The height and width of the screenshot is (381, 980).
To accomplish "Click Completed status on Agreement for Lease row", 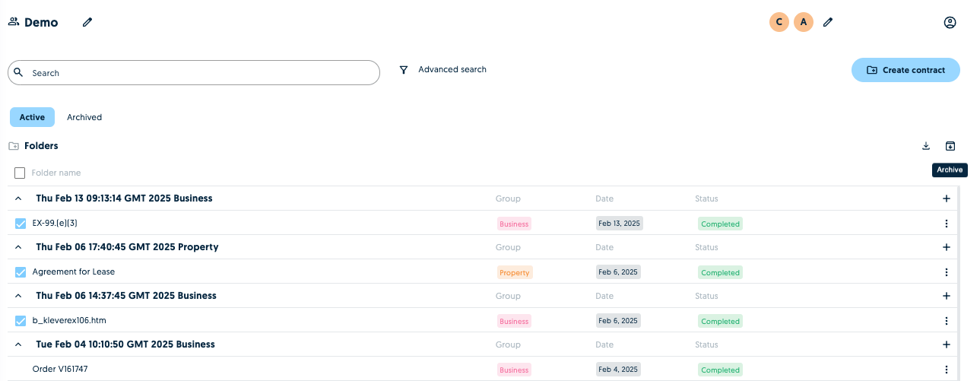I will [x=720, y=272].
